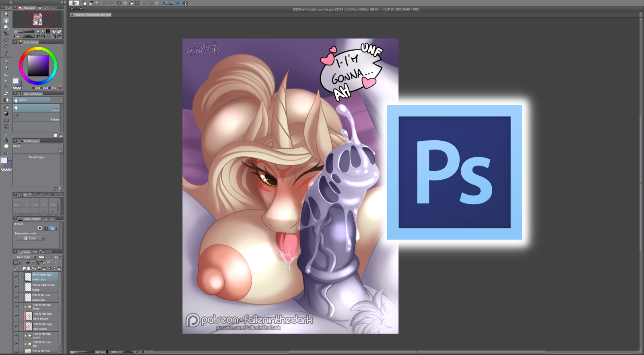Viewport: 644px width, 355px height.
Task: Select the Rotate sub tool
Action: 37,117
